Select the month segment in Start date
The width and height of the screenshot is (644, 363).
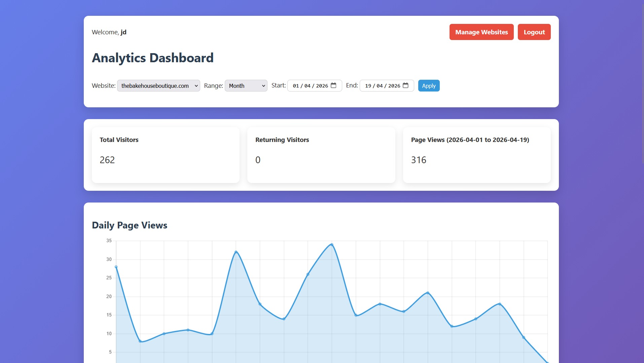click(x=307, y=86)
